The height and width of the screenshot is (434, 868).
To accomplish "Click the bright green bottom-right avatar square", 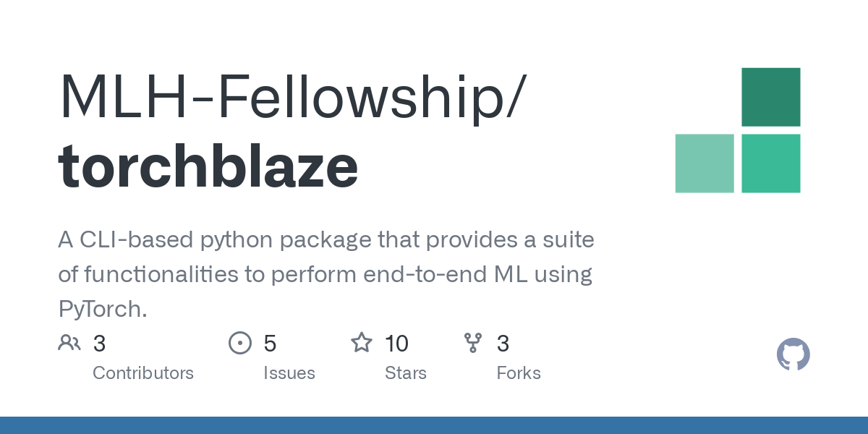I will (x=770, y=163).
